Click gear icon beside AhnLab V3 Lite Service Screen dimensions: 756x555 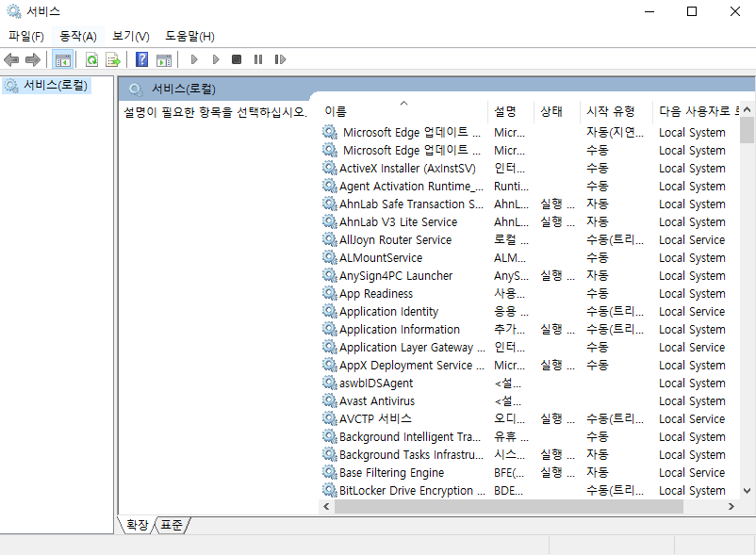pos(330,221)
